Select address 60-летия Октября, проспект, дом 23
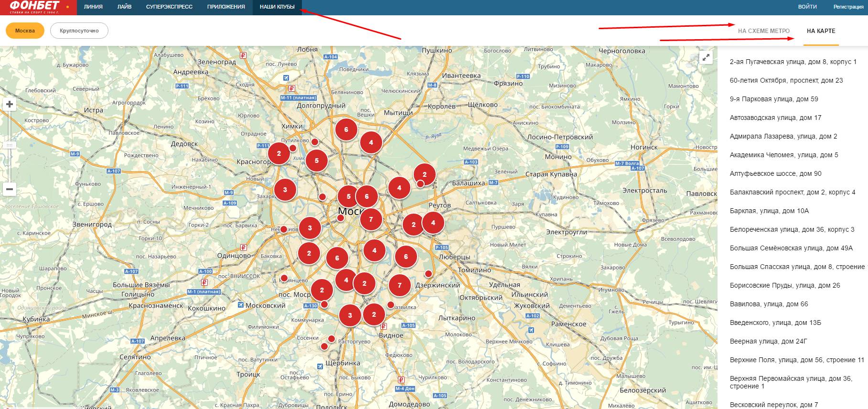 pyautogui.click(x=786, y=80)
